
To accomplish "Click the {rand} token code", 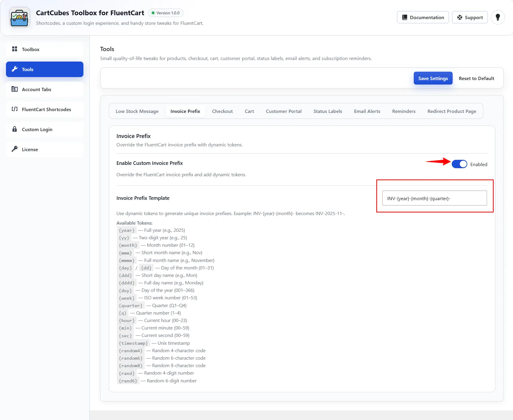I will click(127, 373).
